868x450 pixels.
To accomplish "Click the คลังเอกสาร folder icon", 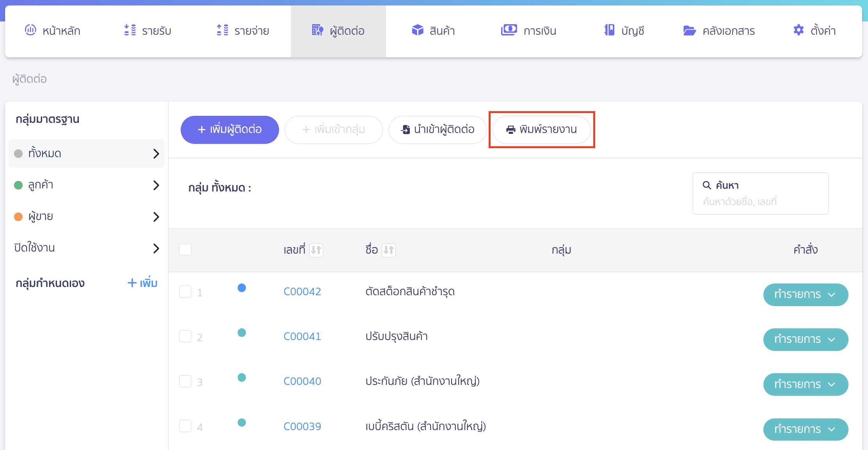I will (689, 30).
